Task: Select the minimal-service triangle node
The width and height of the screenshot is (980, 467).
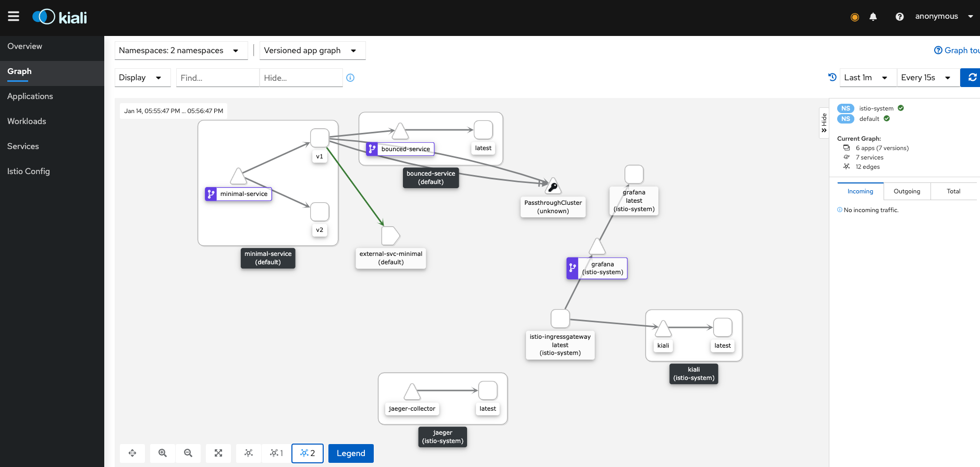Action: (x=238, y=176)
